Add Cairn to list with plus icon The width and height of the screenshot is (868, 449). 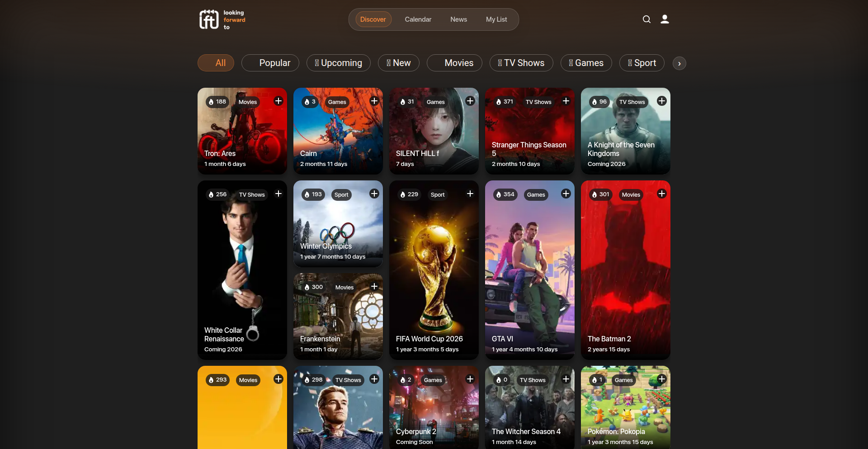click(x=374, y=101)
